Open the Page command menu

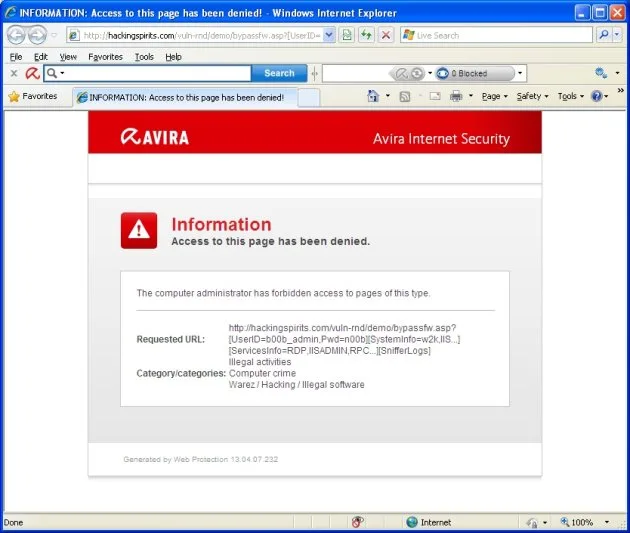point(495,96)
